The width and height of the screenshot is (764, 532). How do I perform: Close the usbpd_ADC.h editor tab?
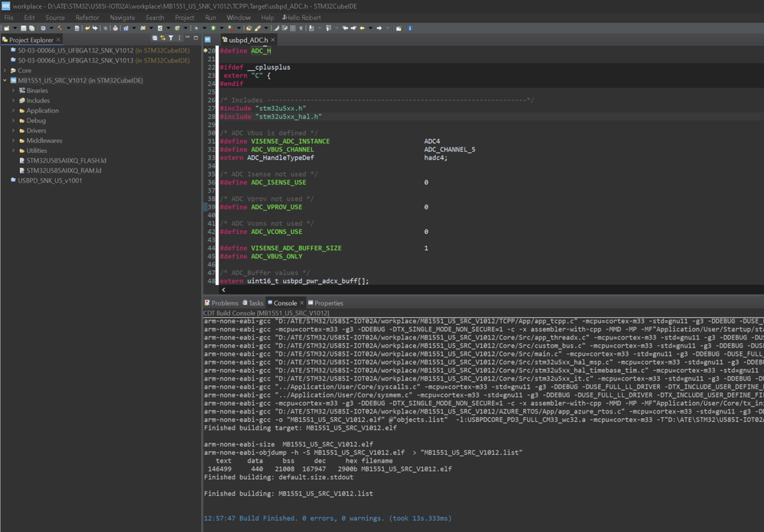273,40
